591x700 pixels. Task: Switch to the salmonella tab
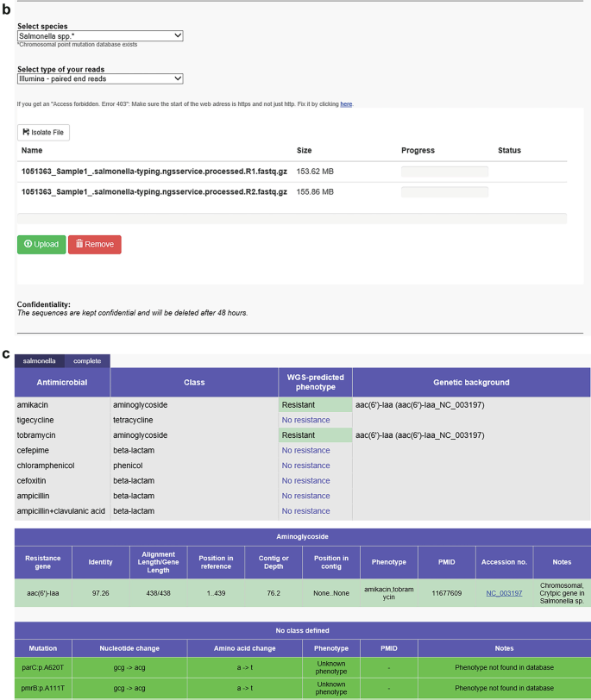pos(40,361)
